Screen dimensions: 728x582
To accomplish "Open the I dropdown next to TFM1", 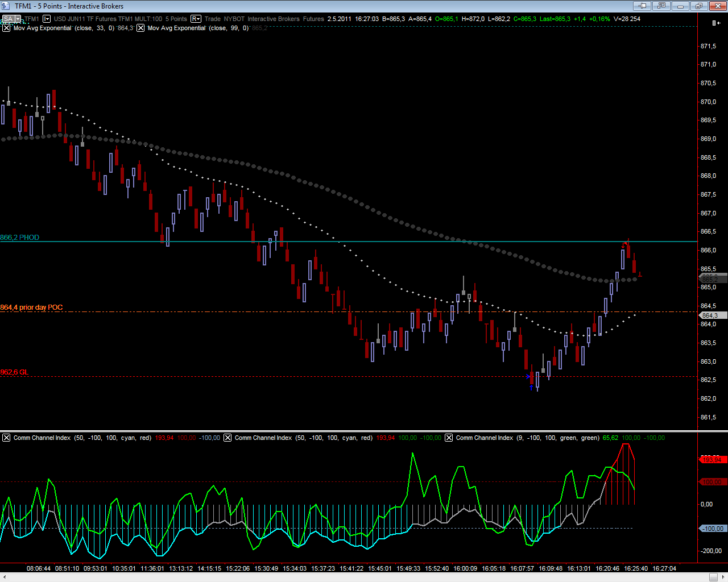I will point(45,19).
